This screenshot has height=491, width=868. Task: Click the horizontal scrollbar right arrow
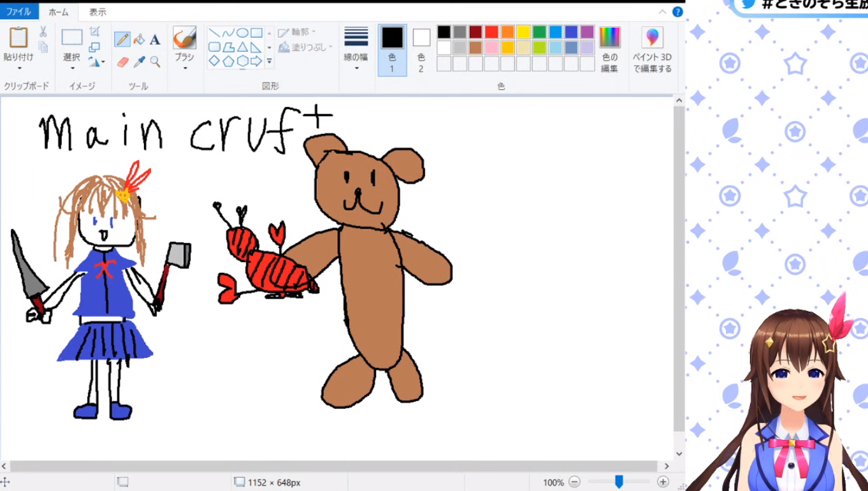coord(667,466)
